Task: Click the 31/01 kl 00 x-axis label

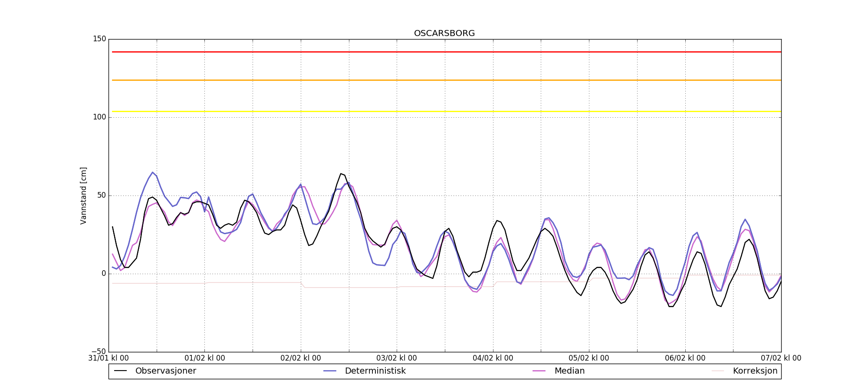Action: pos(108,358)
